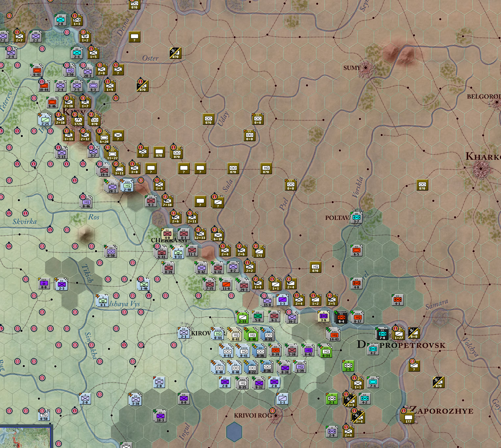
Task: Select the panzer division counter labeled 9-46
Action: [x=52, y=103]
